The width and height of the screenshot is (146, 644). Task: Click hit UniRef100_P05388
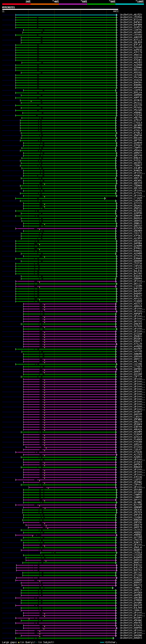(x=131, y=442)
